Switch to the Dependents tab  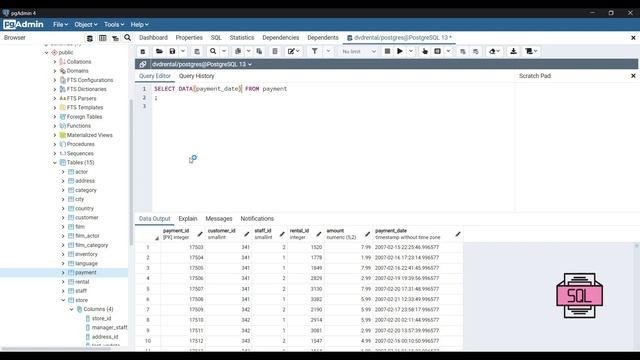click(323, 38)
